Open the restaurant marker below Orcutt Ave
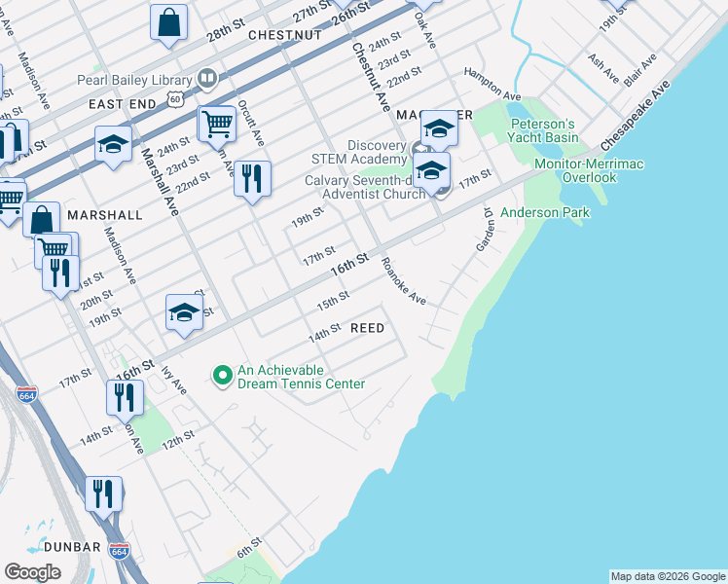728x584 pixels. pyautogui.click(x=252, y=180)
